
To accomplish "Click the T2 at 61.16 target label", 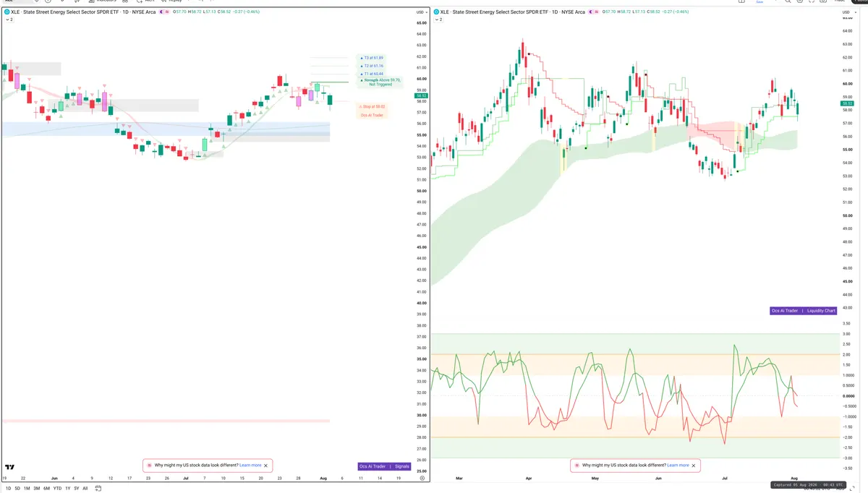I will (x=373, y=66).
